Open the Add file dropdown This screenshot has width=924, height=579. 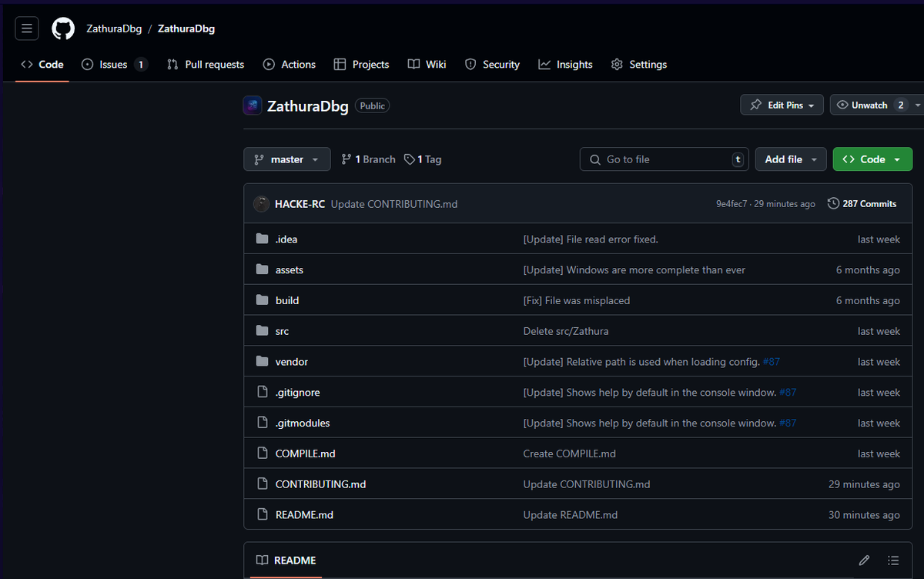coord(791,159)
